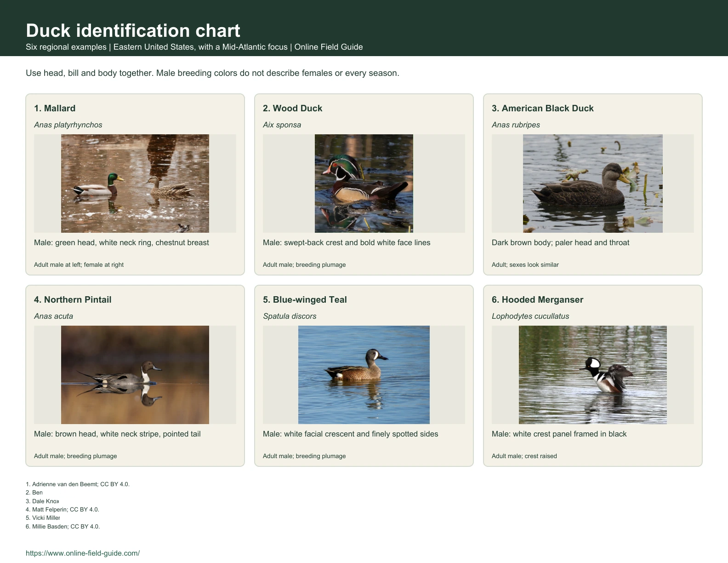Click 'brown head, white neck stripe, pointed tail' text
Image resolution: width=728 pixels, height=563 pixels.
(x=128, y=434)
